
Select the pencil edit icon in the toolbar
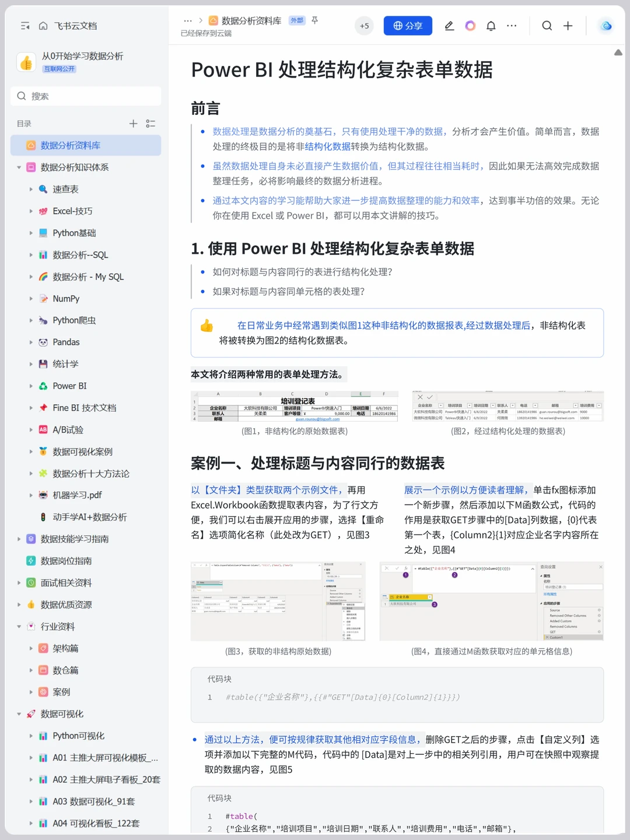click(449, 26)
